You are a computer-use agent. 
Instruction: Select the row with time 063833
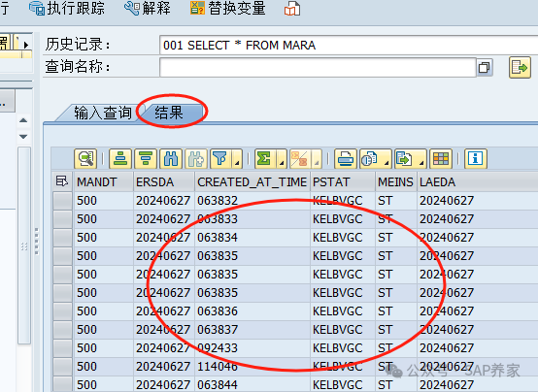coord(62,219)
